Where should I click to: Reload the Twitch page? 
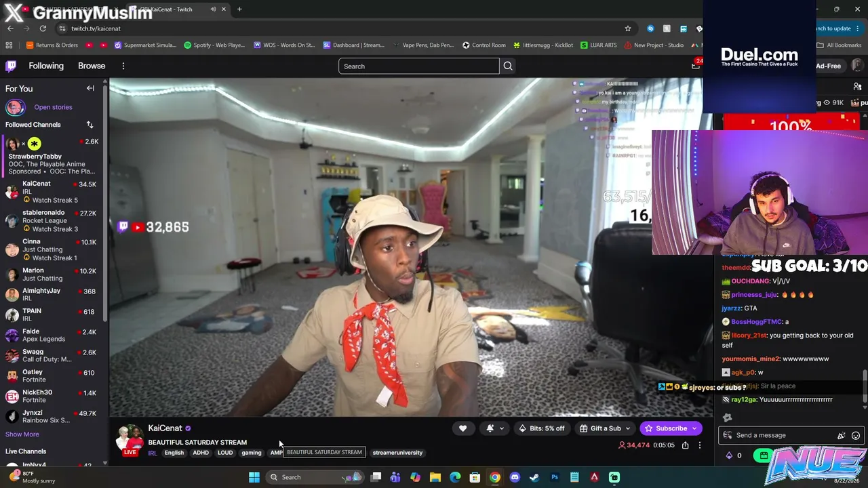tap(43, 28)
